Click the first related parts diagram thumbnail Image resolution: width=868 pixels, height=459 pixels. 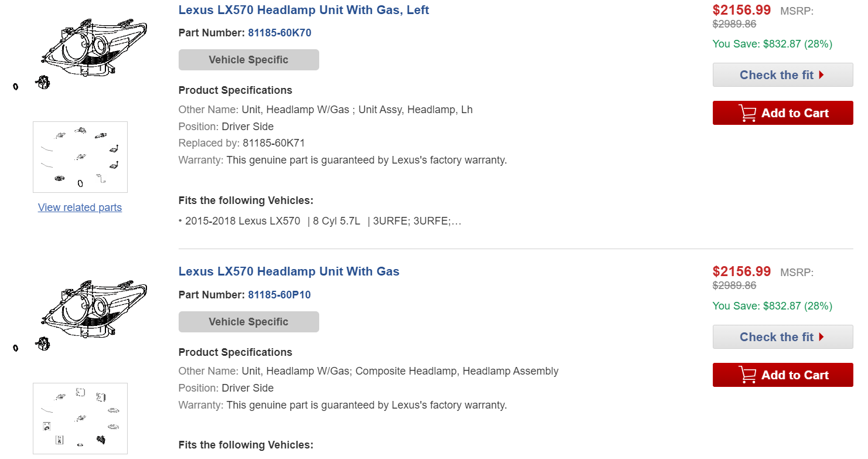tap(80, 157)
